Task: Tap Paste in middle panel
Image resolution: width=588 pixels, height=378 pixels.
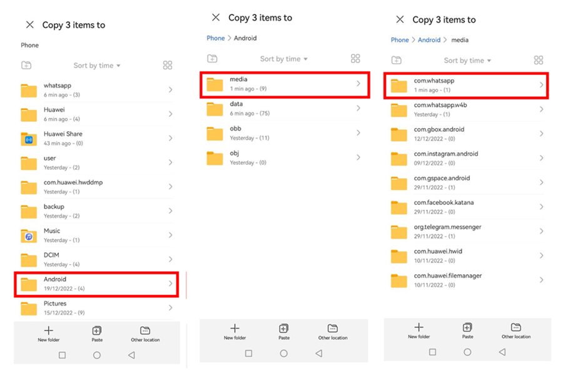Action: click(284, 332)
